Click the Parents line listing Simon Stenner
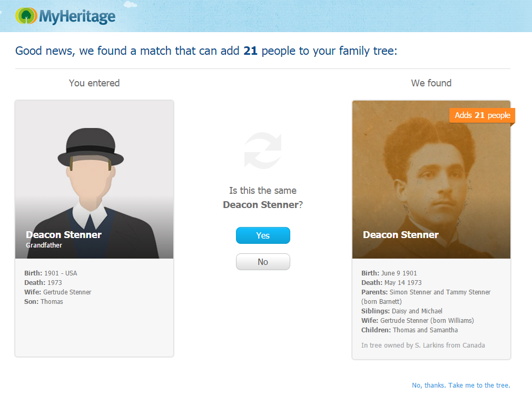The width and height of the screenshot is (532, 405). [x=426, y=292]
